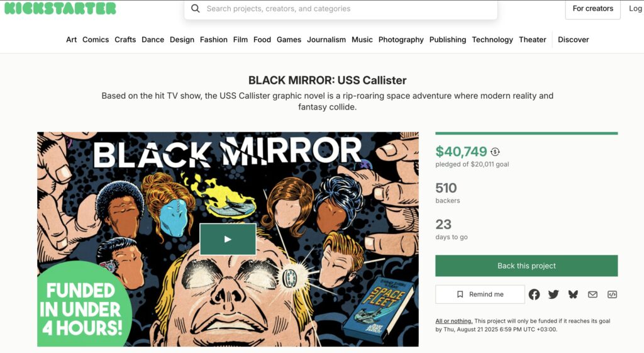Viewport: 644px width, 353px height.
Task: Click the Discover link
Action: (574, 40)
